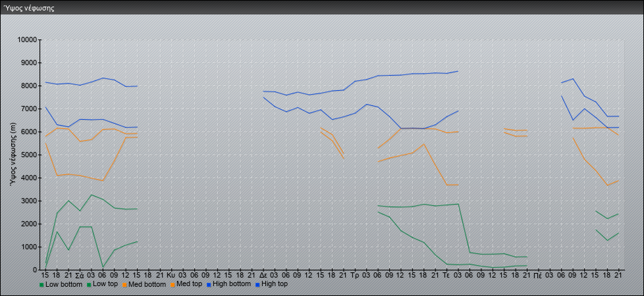Image resolution: width=644 pixels, height=296 pixels.
Task: Click the Κυ day label on x-axis
Action: click(171, 275)
